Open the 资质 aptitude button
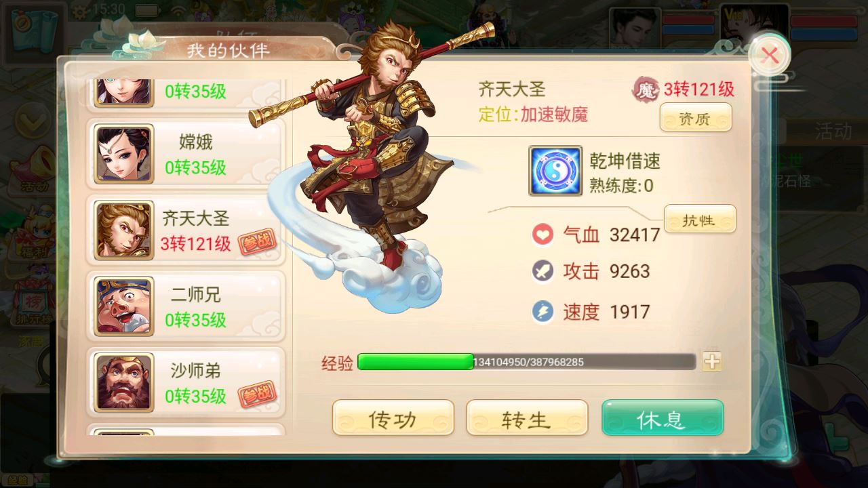The image size is (868, 488). 696,118
